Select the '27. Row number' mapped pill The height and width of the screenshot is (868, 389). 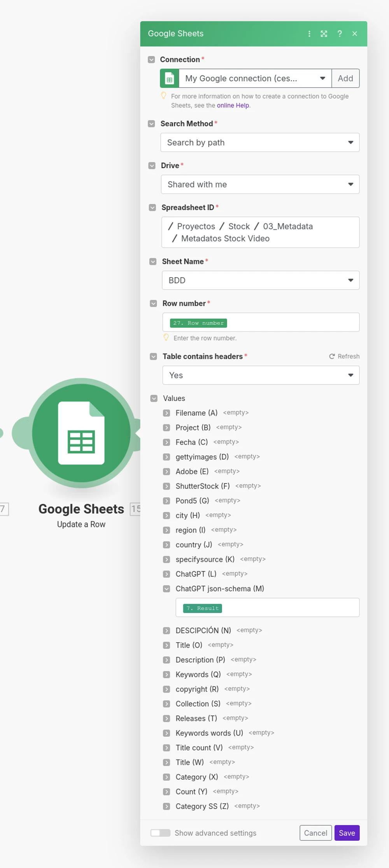(198, 323)
